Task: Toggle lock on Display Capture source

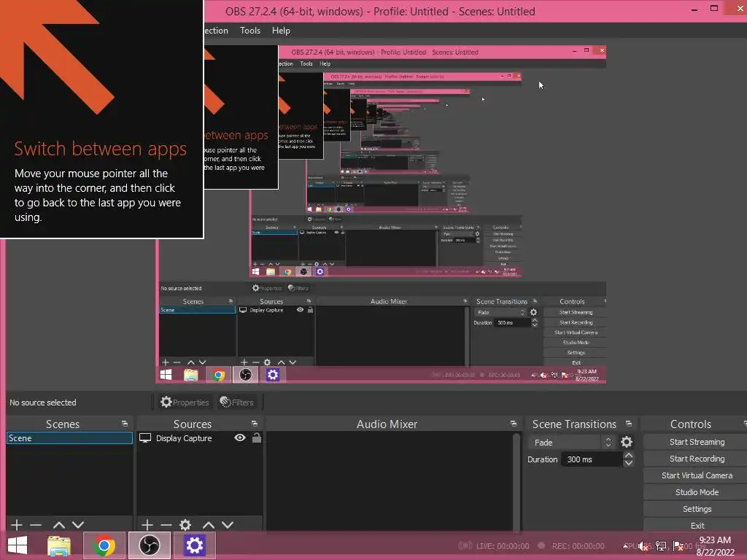Action: pyautogui.click(x=257, y=437)
